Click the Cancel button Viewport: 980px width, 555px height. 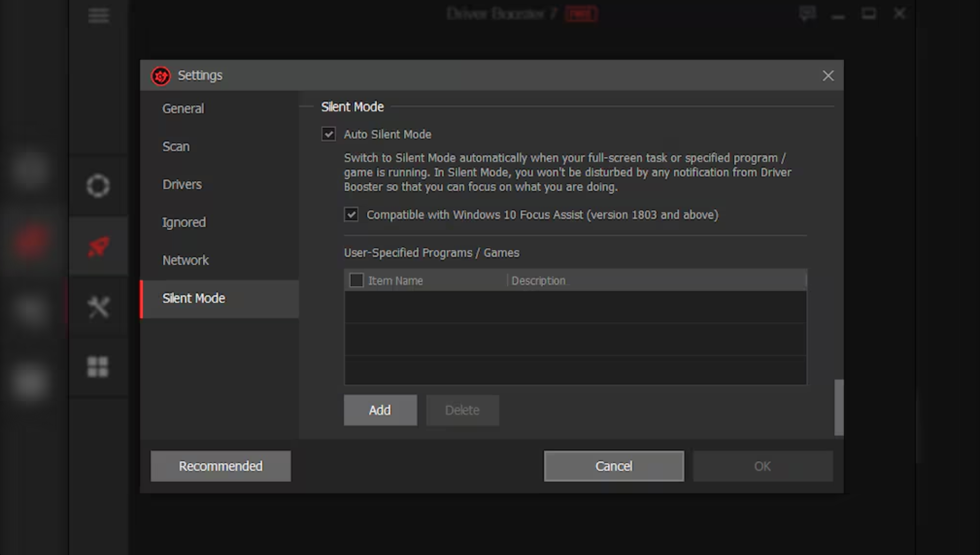tap(614, 466)
